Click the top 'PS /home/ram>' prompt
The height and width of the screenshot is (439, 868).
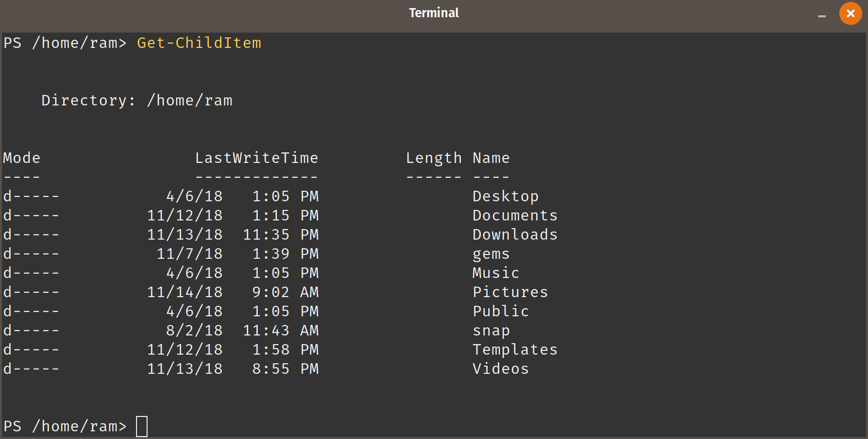click(x=65, y=43)
